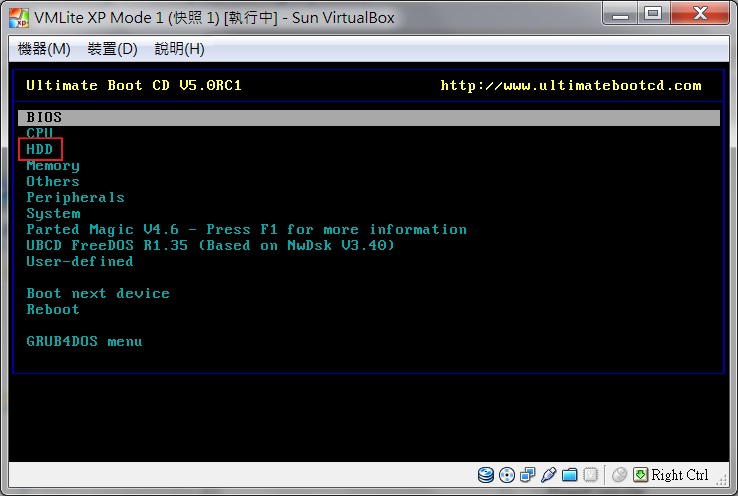The image size is (738, 496).
Task: Click the green host key arrow icon
Action: [x=640, y=475]
